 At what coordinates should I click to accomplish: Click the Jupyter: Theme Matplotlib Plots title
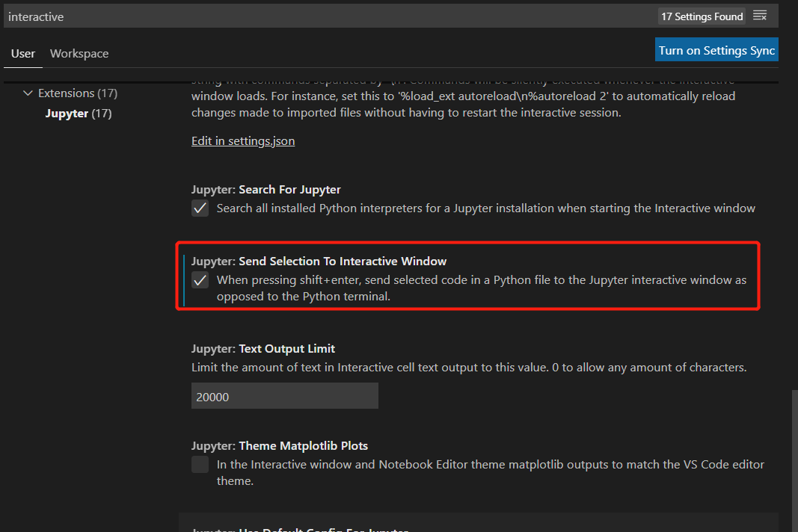click(280, 445)
